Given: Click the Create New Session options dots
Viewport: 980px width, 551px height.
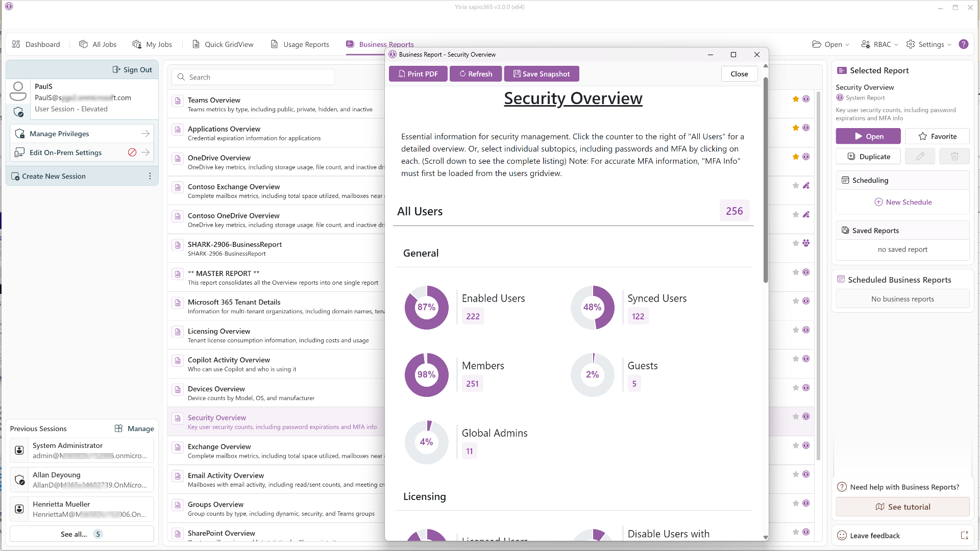Looking at the screenshot, I should click(x=150, y=176).
